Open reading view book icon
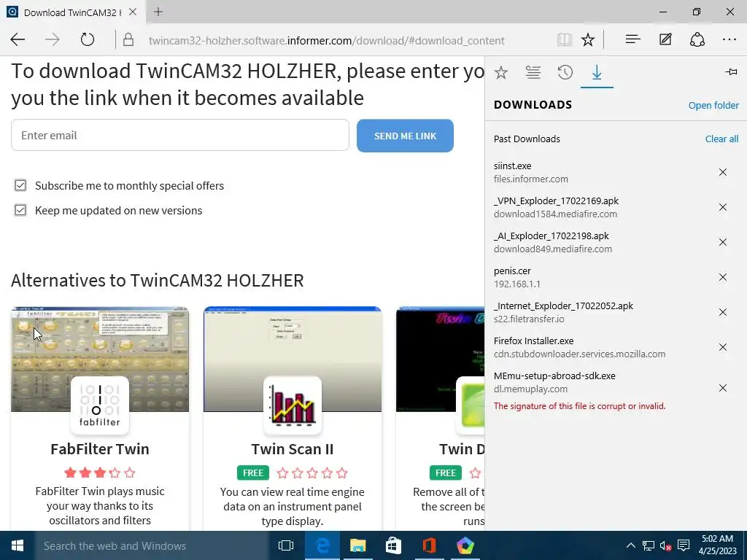Image resolution: width=747 pixels, height=560 pixels. pos(565,39)
